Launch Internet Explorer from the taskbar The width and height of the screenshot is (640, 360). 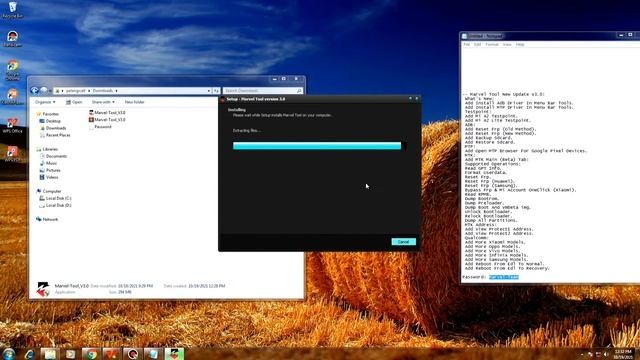click(29, 354)
